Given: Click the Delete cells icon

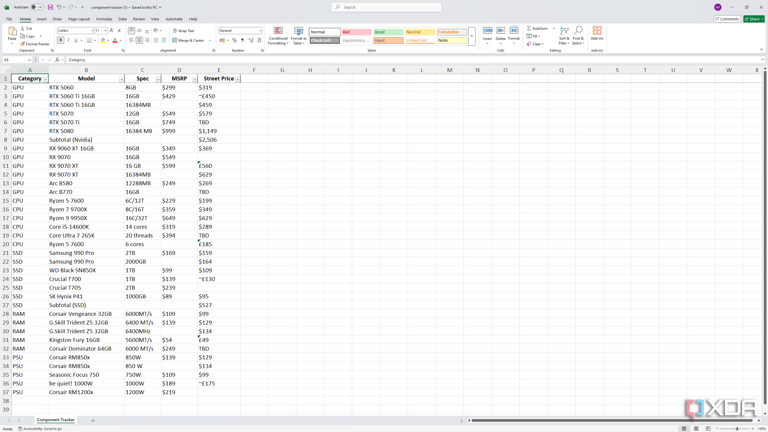Looking at the screenshot, I should pos(500,30).
